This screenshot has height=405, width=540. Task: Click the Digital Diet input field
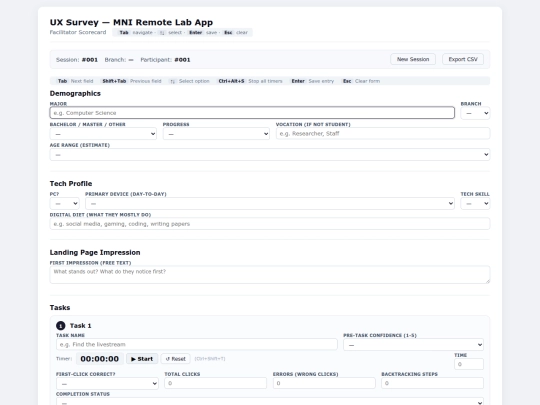pos(270,224)
